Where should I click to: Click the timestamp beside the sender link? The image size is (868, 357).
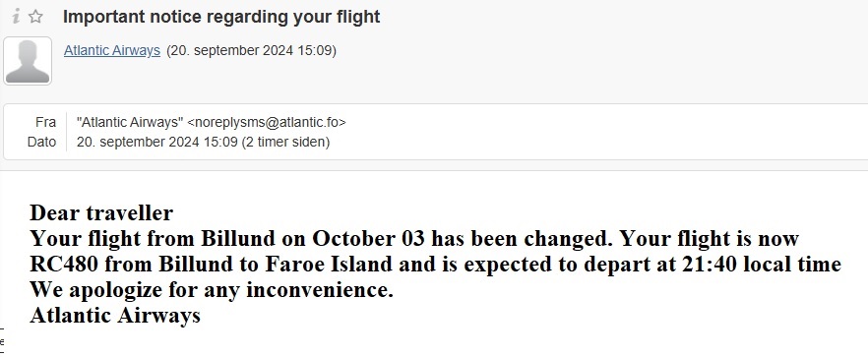[x=251, y=50]
